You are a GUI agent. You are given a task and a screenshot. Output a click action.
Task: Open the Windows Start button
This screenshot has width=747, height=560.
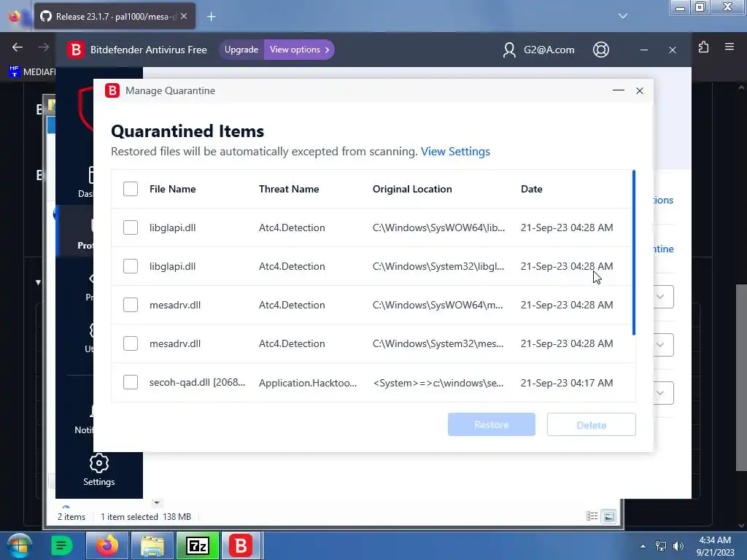(x=20, y=545)
